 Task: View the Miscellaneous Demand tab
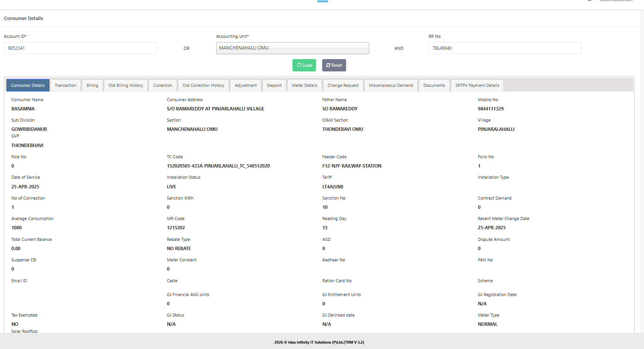391,85
